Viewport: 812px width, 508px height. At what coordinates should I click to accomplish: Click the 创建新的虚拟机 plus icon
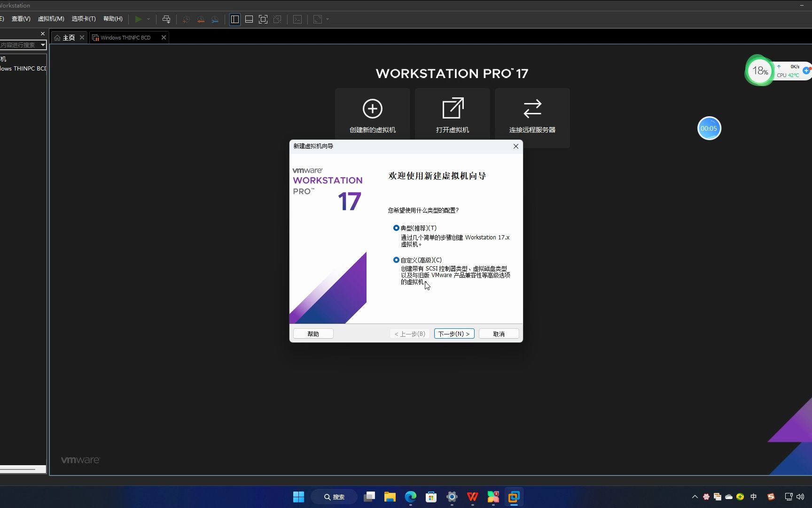click(x=373, y=109)
